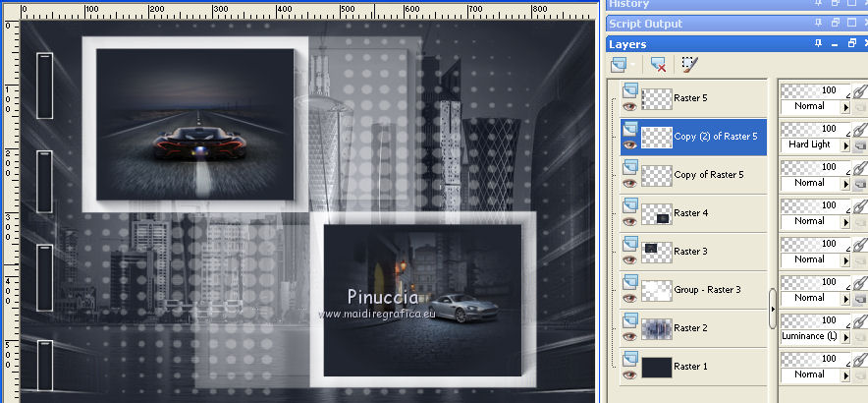Viewport: 868px width, 403px height.
Task: Open blend mode dropdown for Raster 5
Action: 845,107
